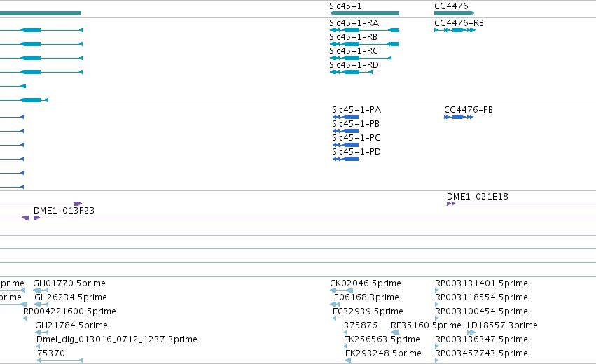Click the Slc45-1-RA transcript glyph
The image size is (596, 364).
point(364,30)
